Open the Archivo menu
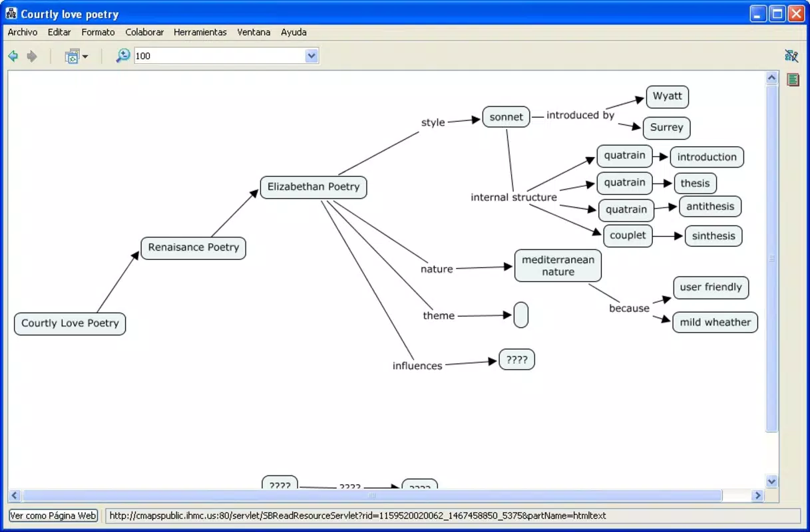 (23, 32)
